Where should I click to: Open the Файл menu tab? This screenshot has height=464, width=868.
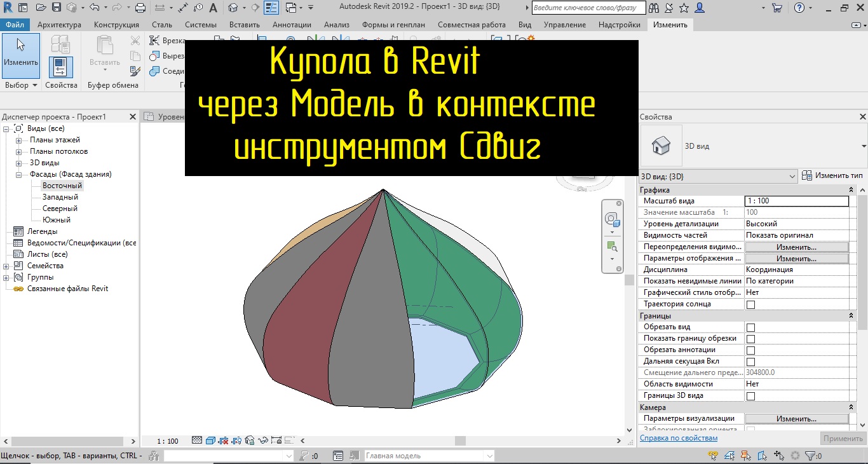click(15, 25)
